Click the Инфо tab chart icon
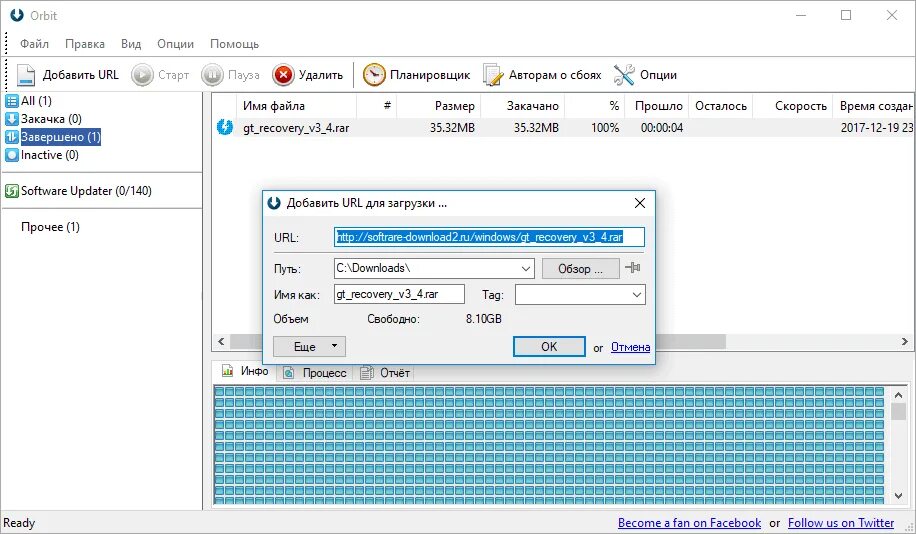Screen dimensions: 916x534 click(227, 371)
